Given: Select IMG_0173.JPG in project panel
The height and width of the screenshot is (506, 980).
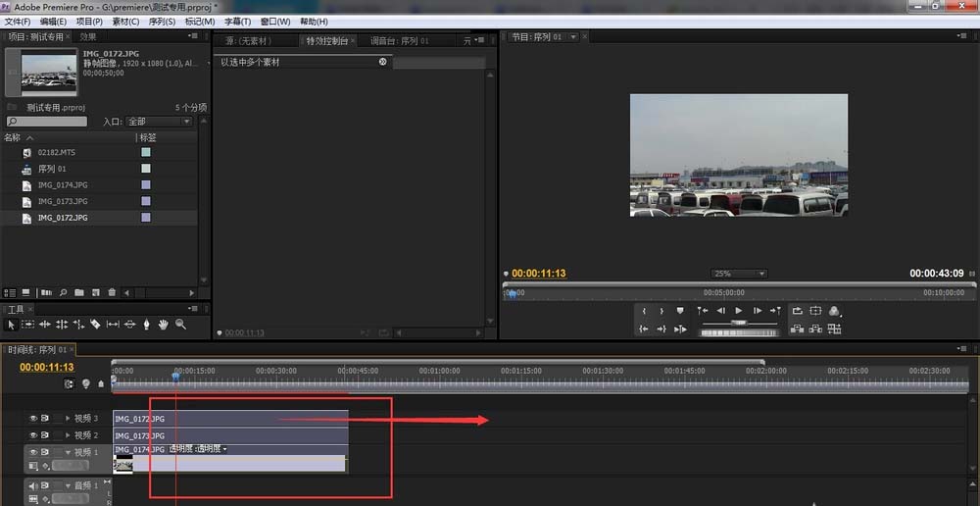Looking at the screenshot, I should 63,201.
